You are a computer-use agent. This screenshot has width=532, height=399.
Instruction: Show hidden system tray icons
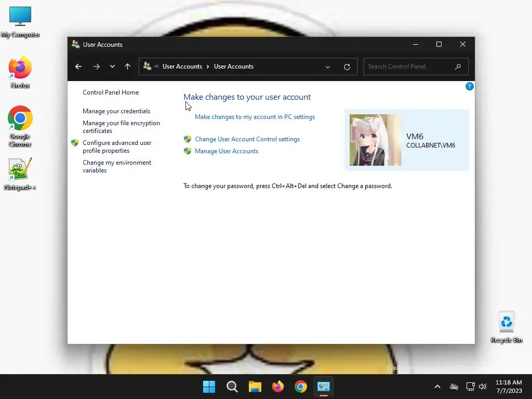click(x=437, y=387)
